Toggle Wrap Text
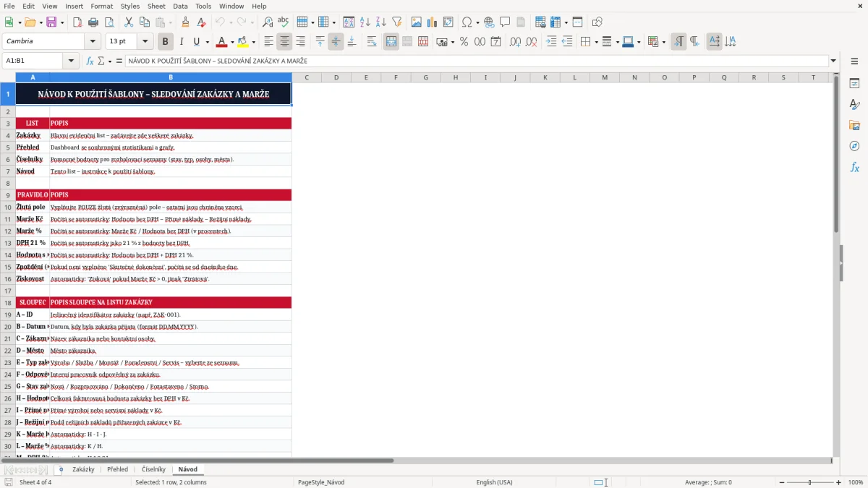 point(372,42)
